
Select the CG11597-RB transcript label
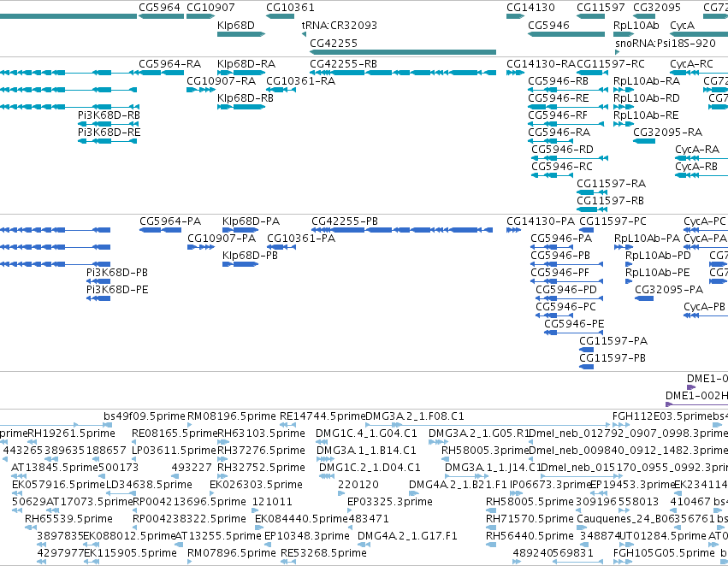point(610,201)
